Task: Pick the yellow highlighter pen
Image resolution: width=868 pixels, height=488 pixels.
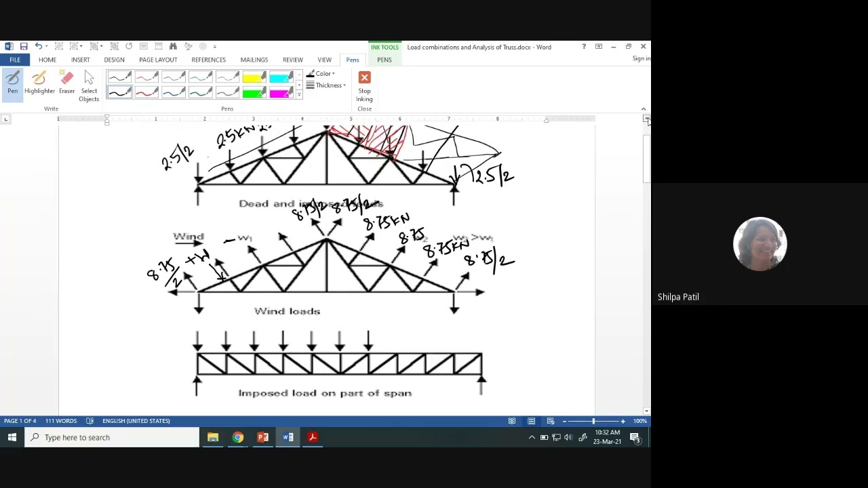Action: tap(254, 77)
